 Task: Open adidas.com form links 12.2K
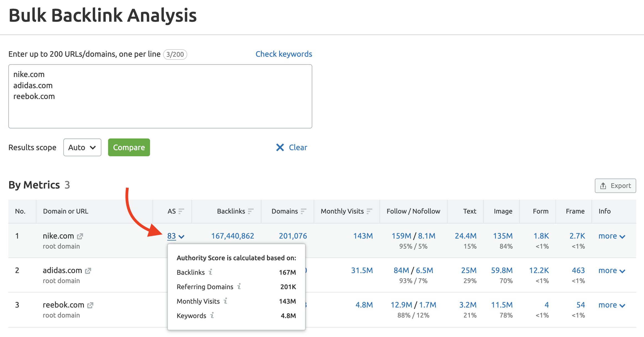[x=539, y=271]
